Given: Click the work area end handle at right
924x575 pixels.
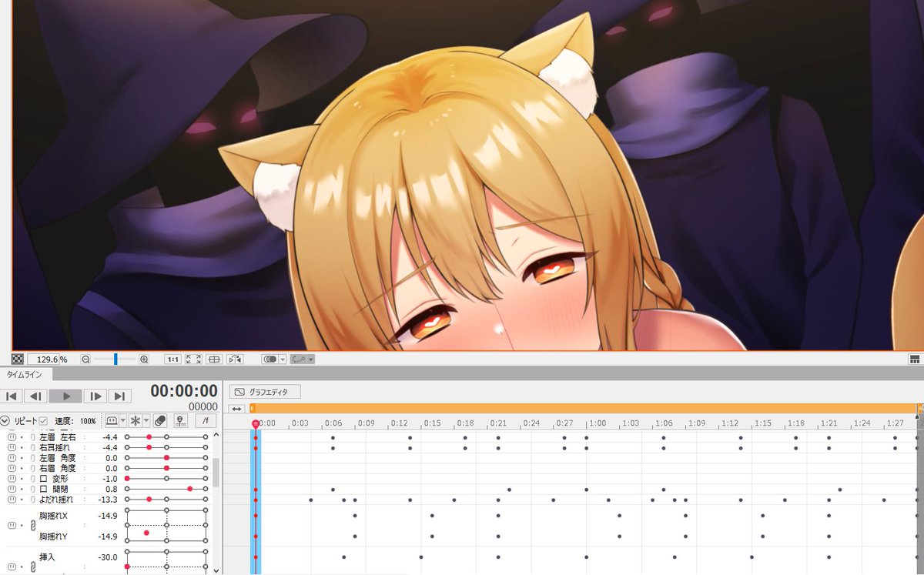Looking at the screenshot, I should (920, 409).
